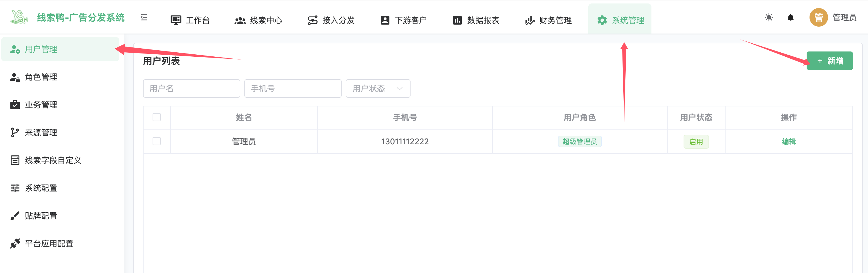Open 来源管理 branch icon in sidebar

[x=15, y=133]
